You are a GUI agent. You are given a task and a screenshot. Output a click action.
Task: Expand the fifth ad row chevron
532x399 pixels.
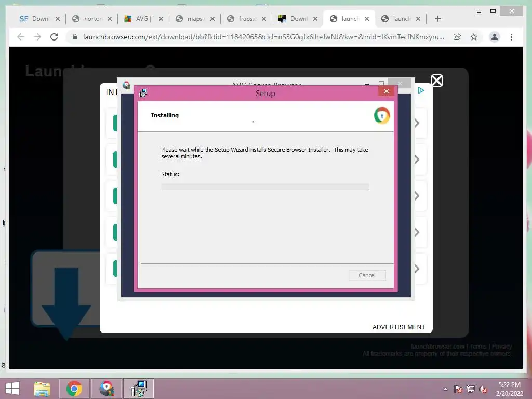click(x=417, y=269)
